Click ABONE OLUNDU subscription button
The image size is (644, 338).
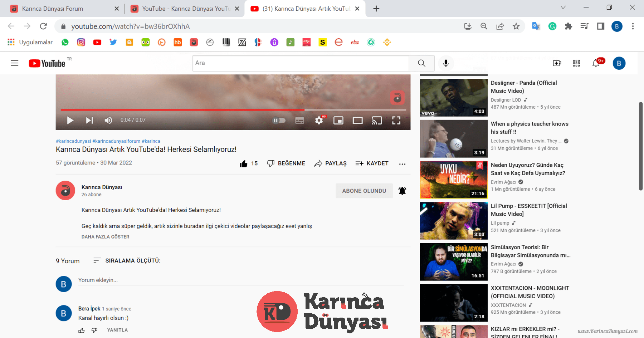[x=364, y=191]
